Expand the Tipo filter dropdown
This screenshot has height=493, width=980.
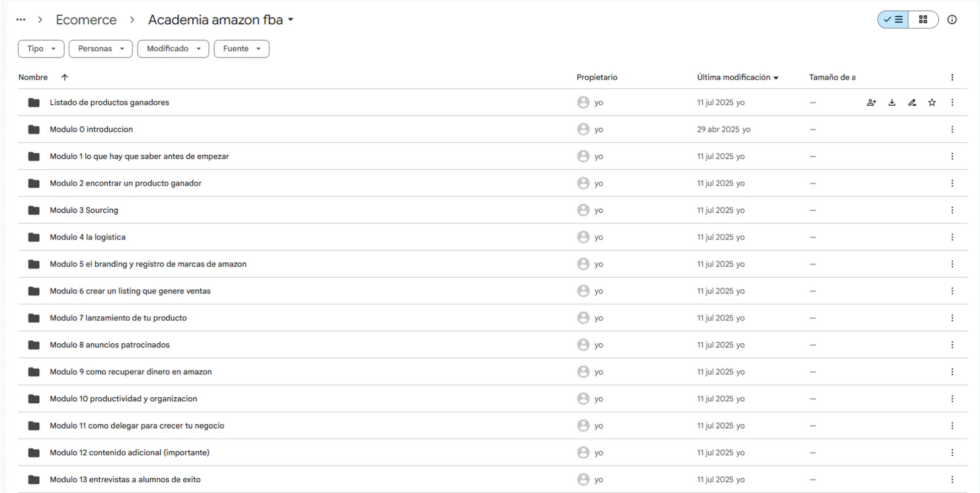click(41, 49)
